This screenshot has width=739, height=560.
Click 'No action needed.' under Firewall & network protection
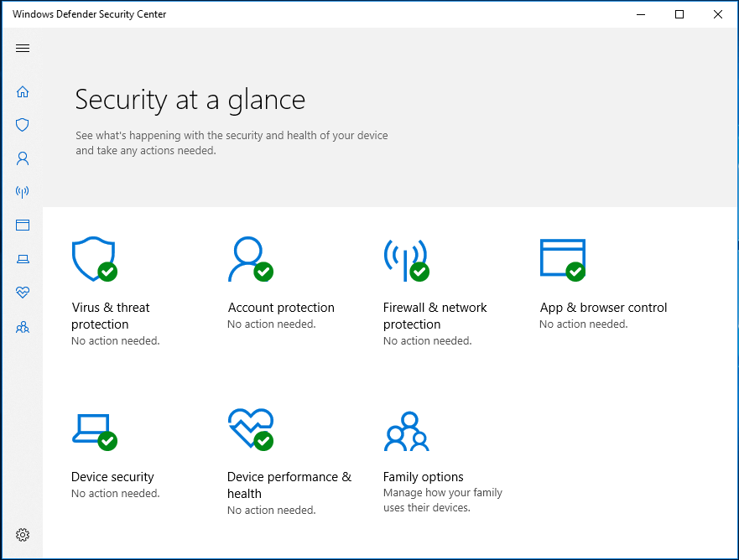428,340
